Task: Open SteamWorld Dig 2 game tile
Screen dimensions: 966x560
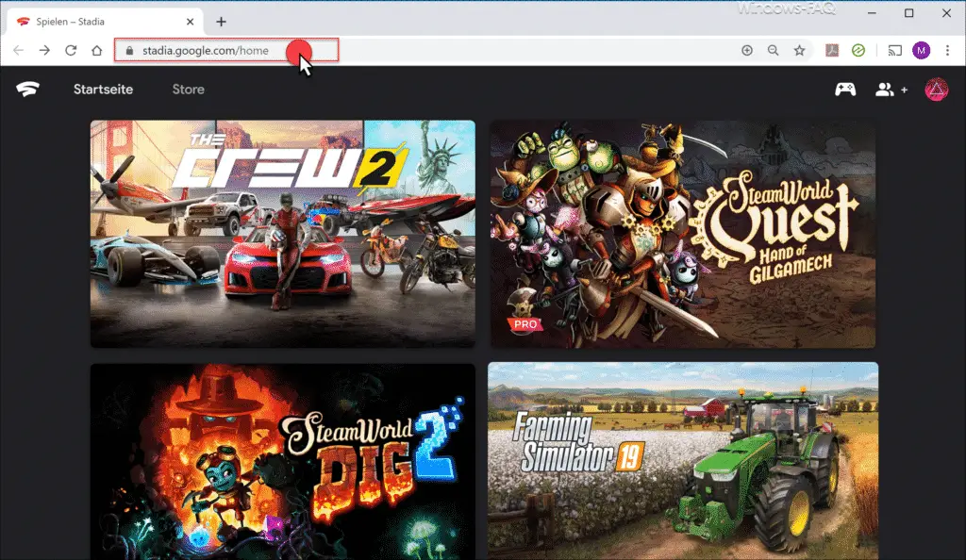Action: pyautogui.click(x=283, y=462)
